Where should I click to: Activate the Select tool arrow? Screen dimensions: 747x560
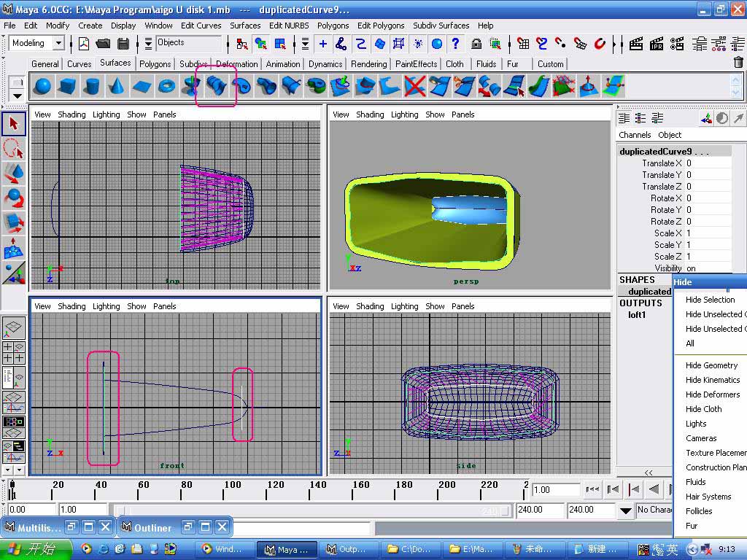tap(13, 124)
